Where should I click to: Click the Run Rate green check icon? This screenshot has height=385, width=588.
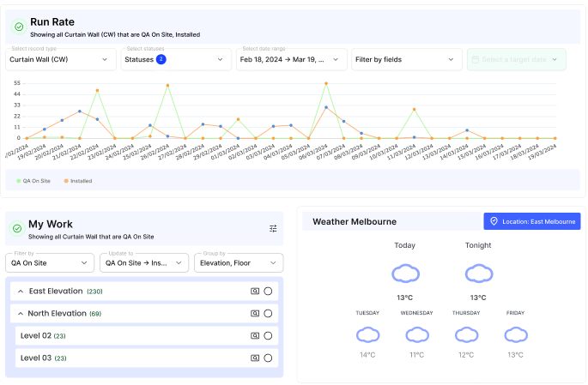(19, 27)
